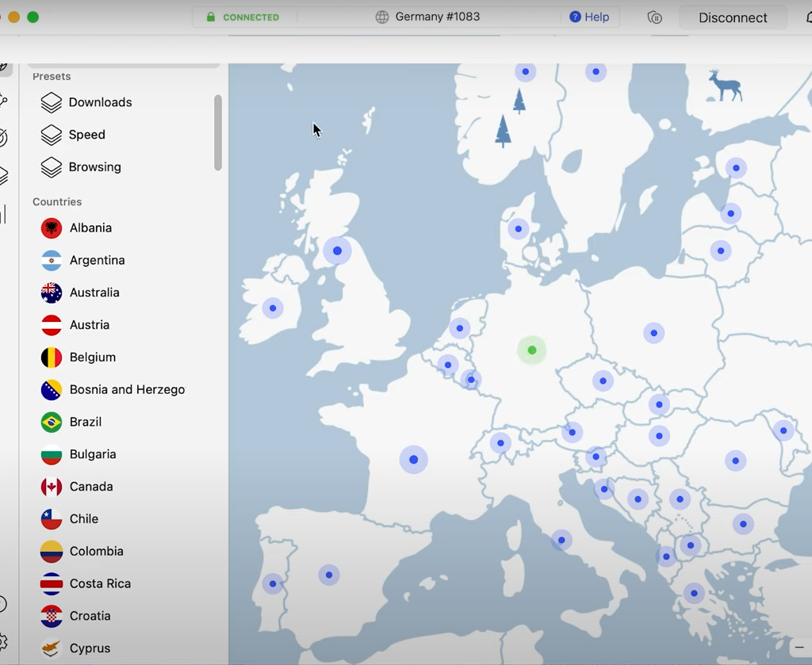This screenshot has width=812, height=665.
Task: Click the Argentina flag icon
Action: coord(52,260)
